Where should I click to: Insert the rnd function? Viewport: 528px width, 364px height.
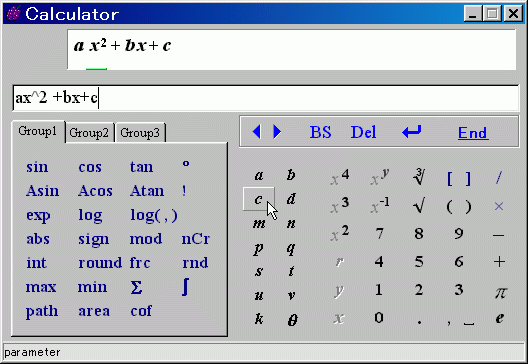tap(195, 263)
